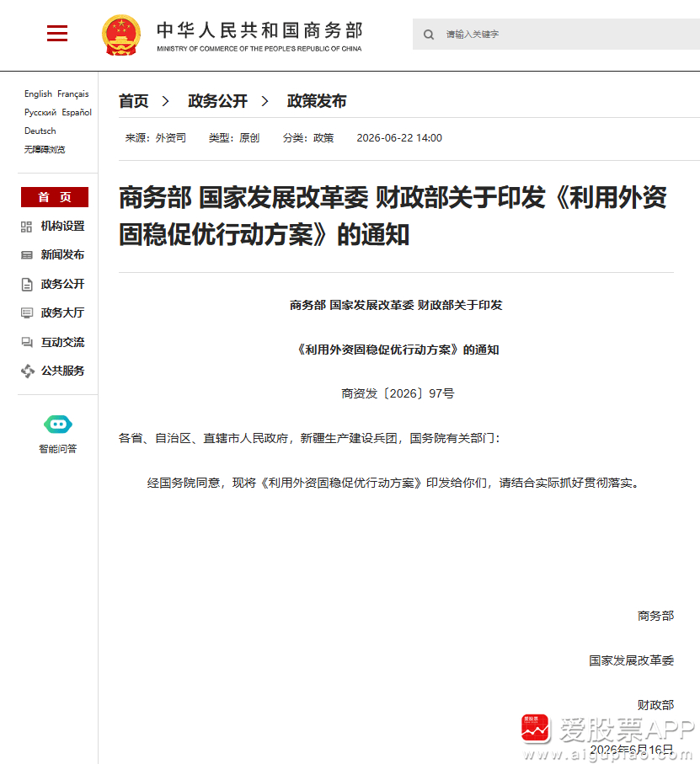Open 无障碍浏览 accessibility mode
Screen dimensions: 700x764
(45, 149)
